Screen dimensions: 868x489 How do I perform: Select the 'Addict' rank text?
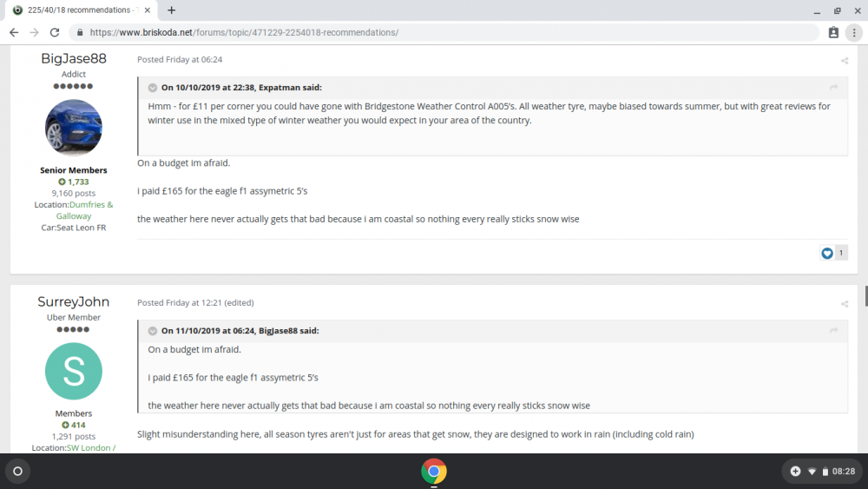point(74,74)
